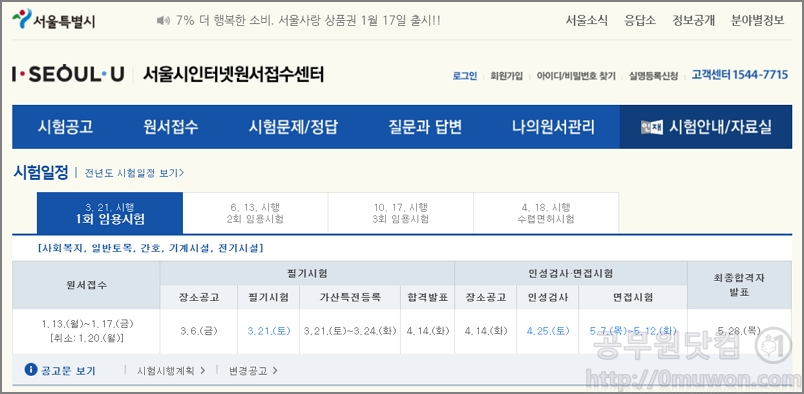
Task: Open the 시험공고 menu
Action: tap(66, 127)
